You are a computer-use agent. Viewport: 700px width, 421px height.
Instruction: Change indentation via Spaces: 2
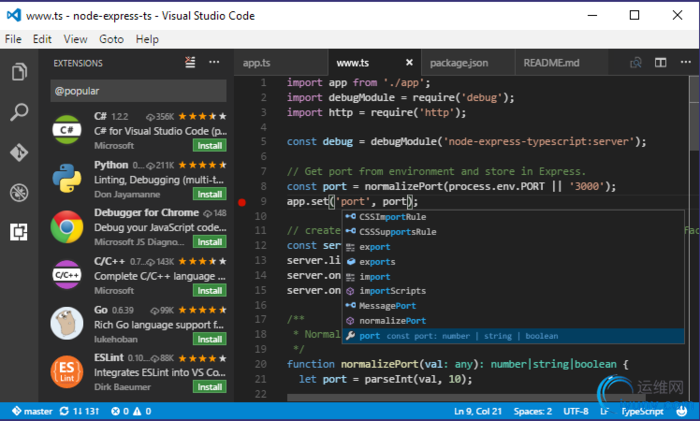pos(533,411)
